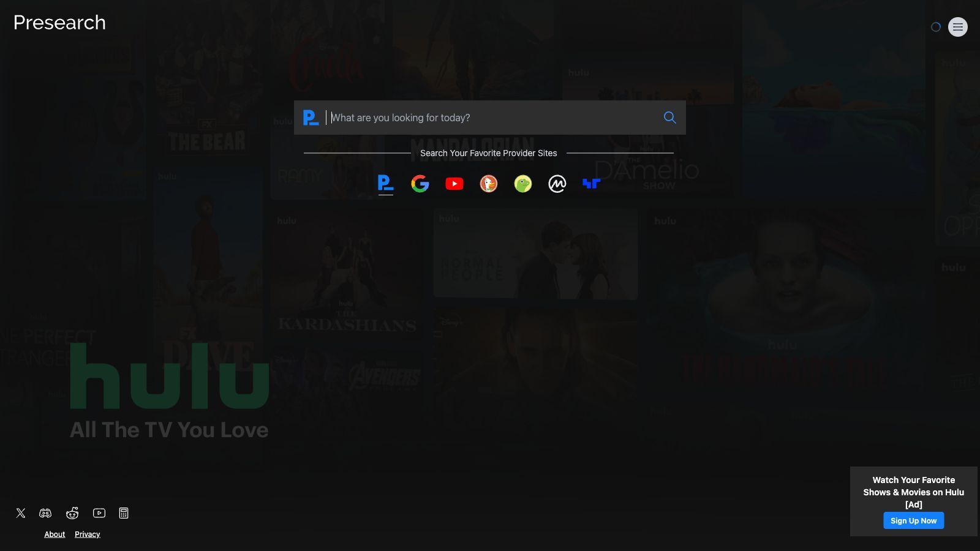Select the CoinGecko provider icon
This screenshot has height=551, width=980.
522,183
